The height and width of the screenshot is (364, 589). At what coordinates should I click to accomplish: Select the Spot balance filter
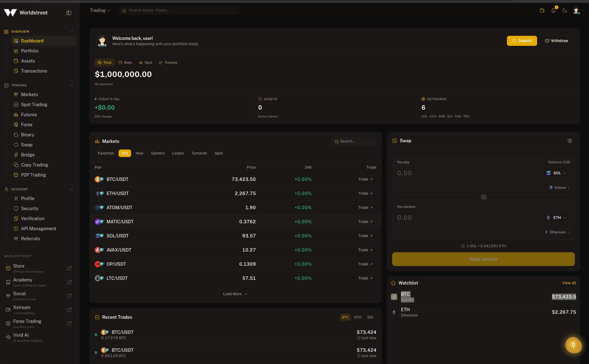pos(146,62)
